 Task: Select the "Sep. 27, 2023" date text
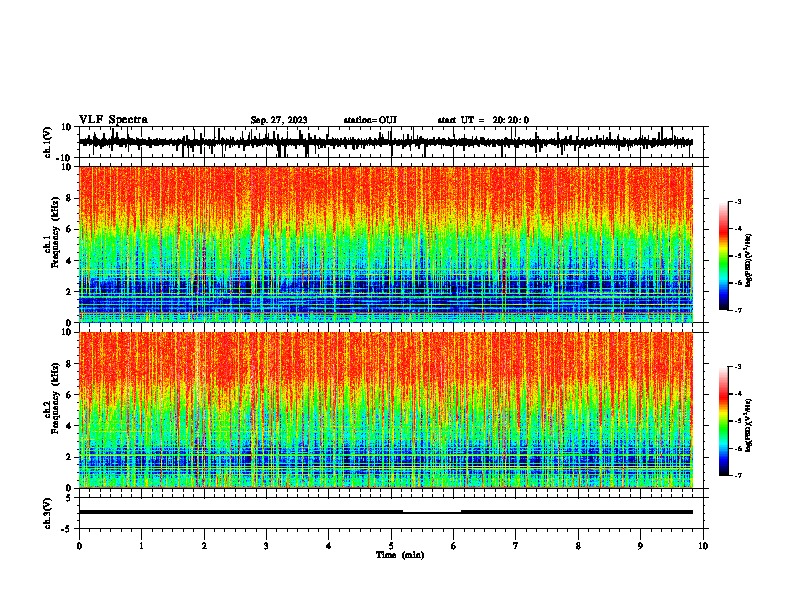(x=279, y=120)
